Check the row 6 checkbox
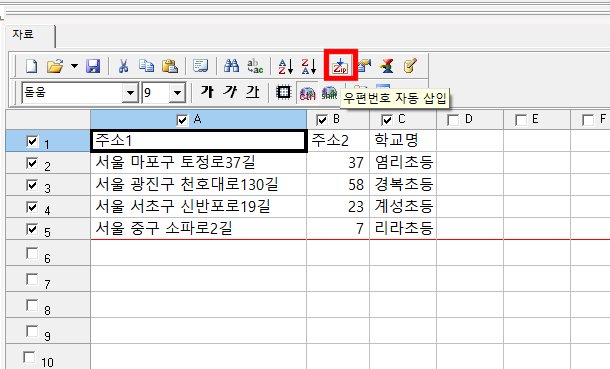610x369 pixels. pos(32,254)
